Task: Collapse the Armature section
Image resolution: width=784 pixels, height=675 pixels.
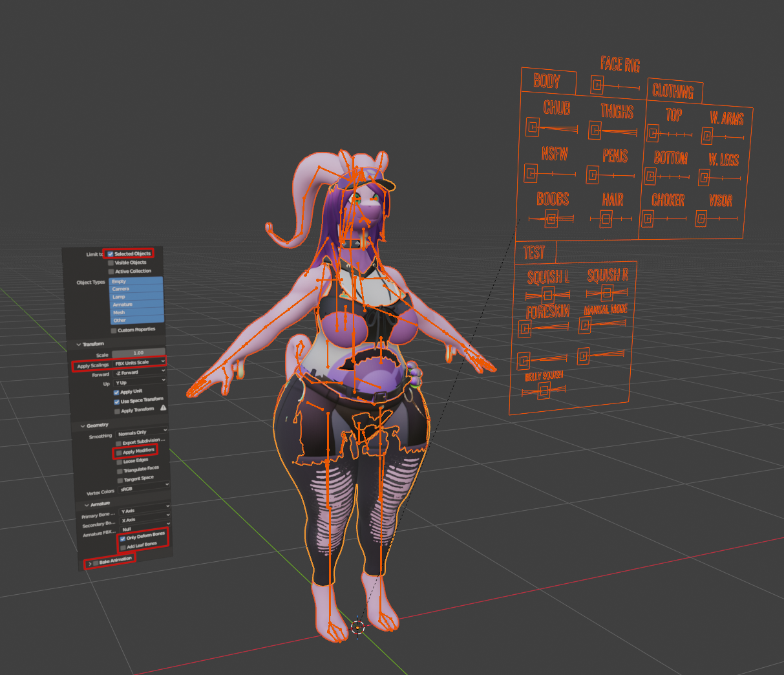Action: pos(85,504)
